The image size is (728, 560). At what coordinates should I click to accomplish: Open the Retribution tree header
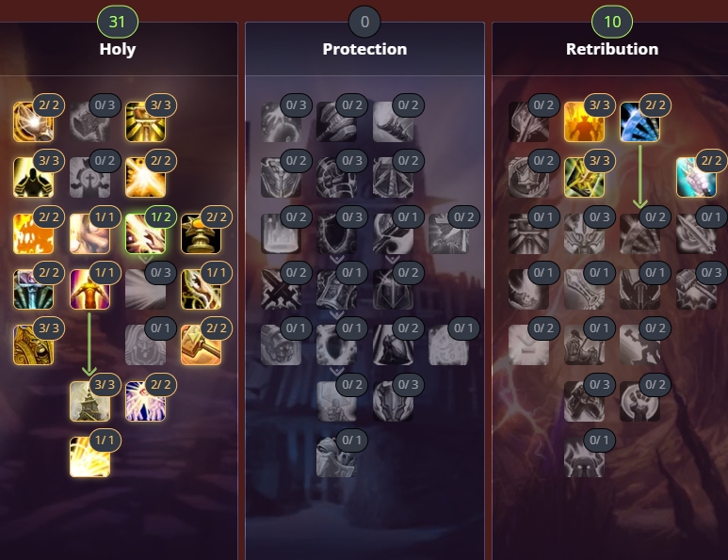612,49
